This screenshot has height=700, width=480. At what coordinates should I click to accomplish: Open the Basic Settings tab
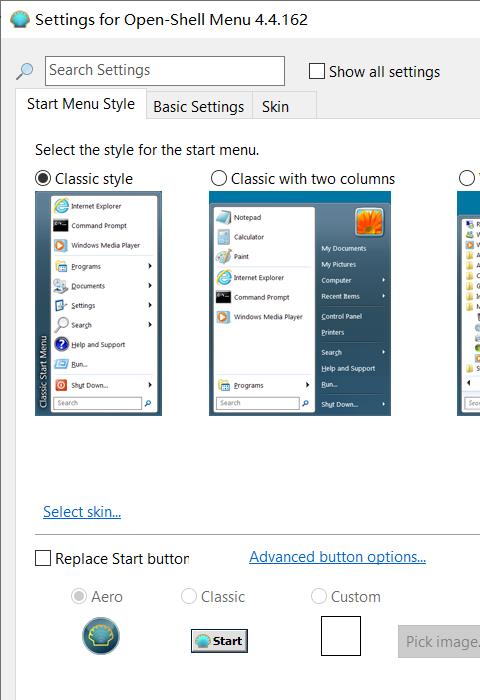pos(199,107)
